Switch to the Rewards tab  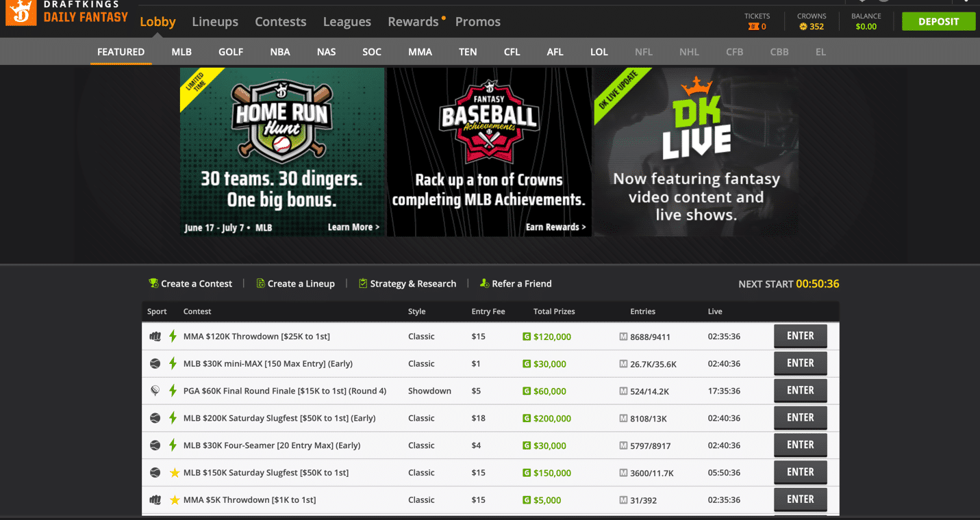[x=413, y=22]
